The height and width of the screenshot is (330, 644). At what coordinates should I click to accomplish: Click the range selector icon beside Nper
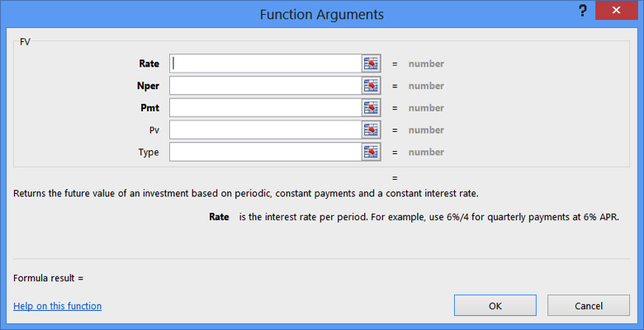point(371,86)
